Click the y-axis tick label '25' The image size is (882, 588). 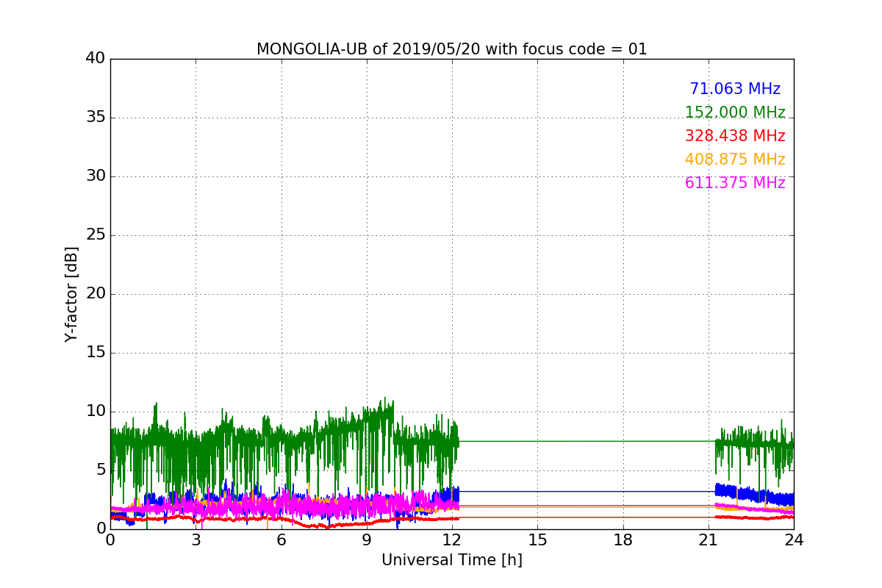click(96, 235)
